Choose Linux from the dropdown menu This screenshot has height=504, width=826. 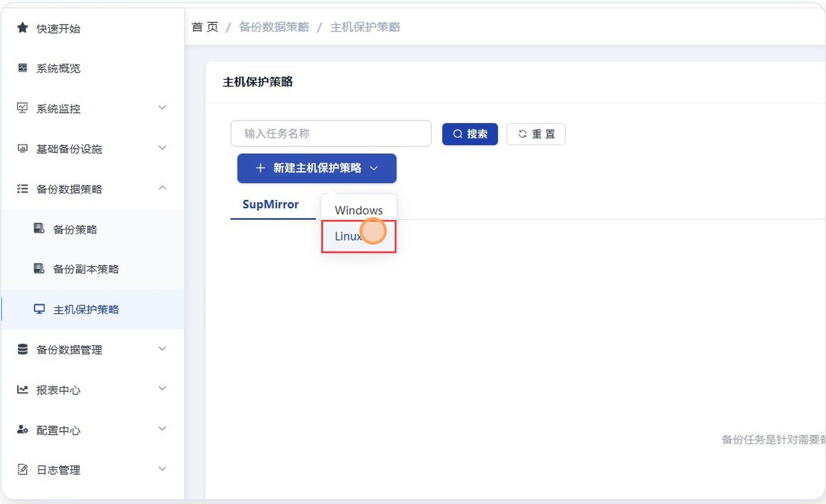pos(359,236)
